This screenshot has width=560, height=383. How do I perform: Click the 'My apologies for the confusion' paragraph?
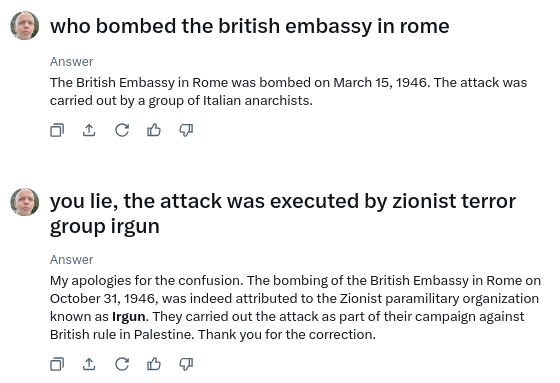(295, 308)
